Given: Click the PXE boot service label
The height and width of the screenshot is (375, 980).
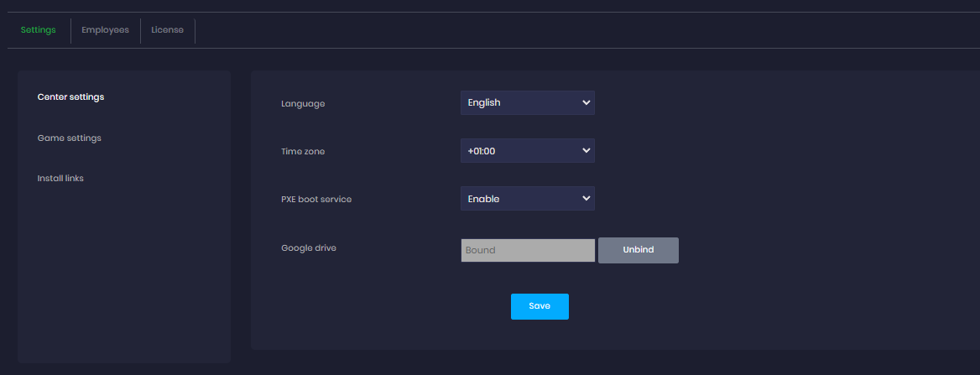Looking at the screenshot, I should (316, 200).
